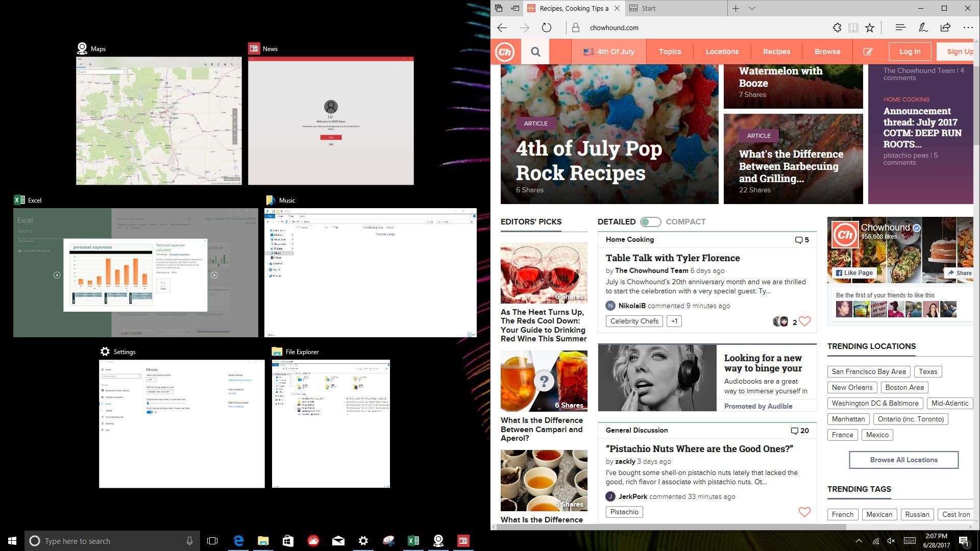Click the Edge Share icon
Viewport: 980px width, 551px height.
[945, 28]
